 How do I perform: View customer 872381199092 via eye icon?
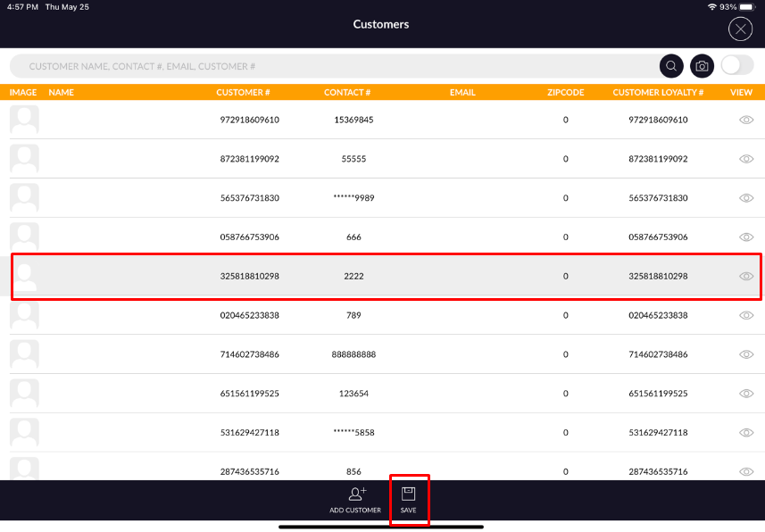click(746, 159)
